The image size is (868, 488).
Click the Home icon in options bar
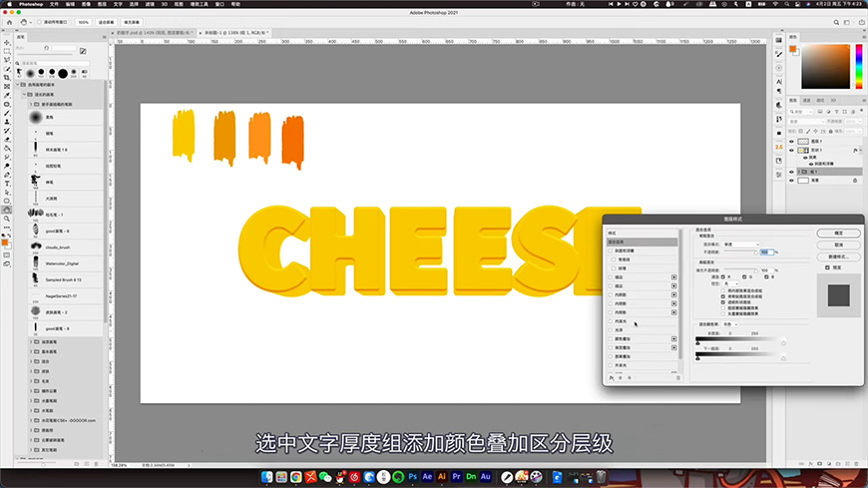pos(7,21)
